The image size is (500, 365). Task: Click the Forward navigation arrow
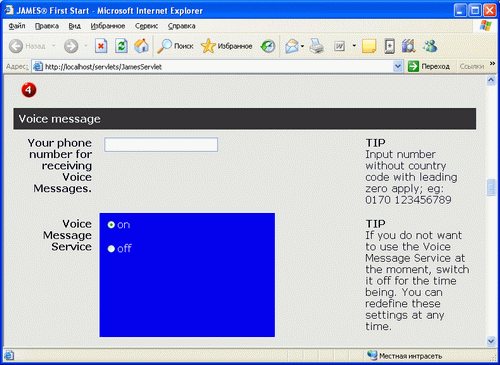point(71,46)
